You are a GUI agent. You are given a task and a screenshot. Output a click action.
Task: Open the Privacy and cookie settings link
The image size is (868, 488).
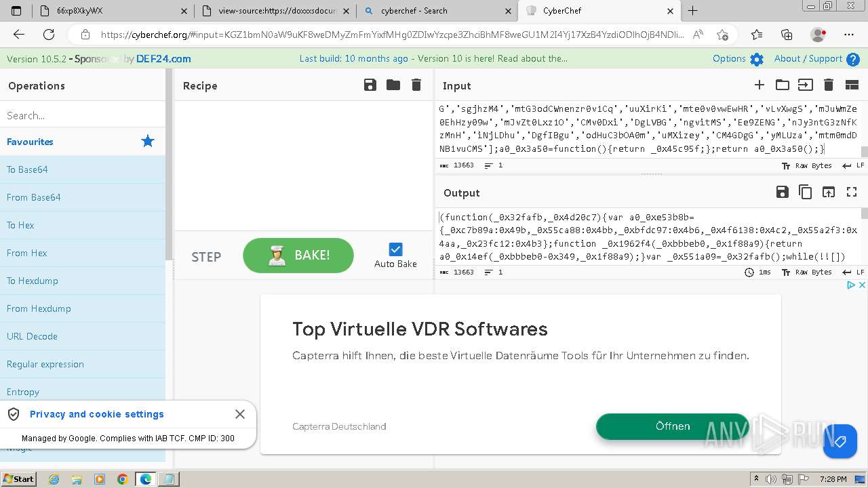(97, 414)
